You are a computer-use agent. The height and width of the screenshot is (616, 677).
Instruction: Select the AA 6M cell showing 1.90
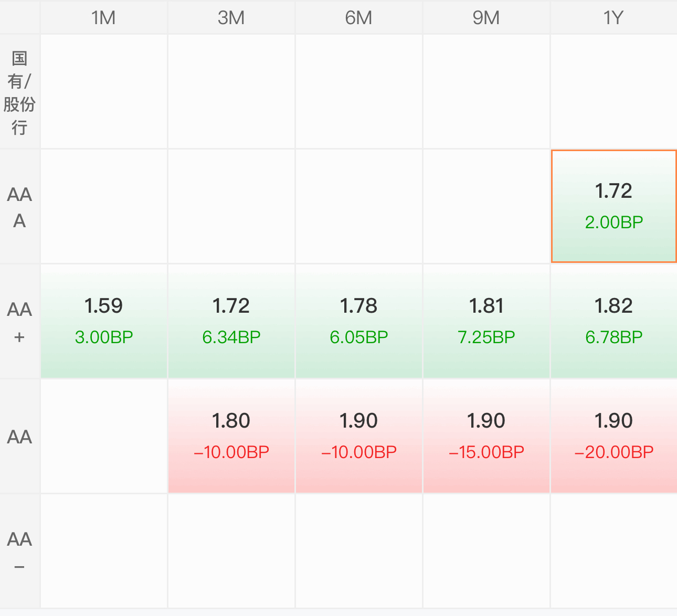[x=358, y=436]
